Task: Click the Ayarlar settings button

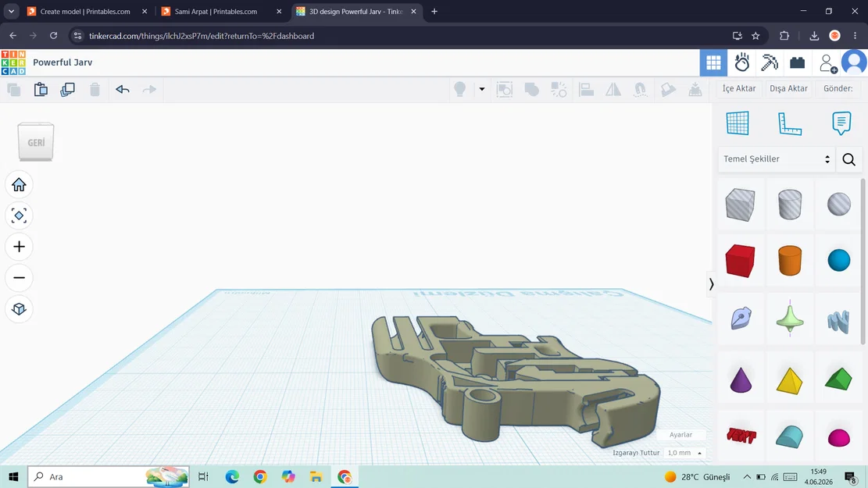Action: tap(681, 435)
